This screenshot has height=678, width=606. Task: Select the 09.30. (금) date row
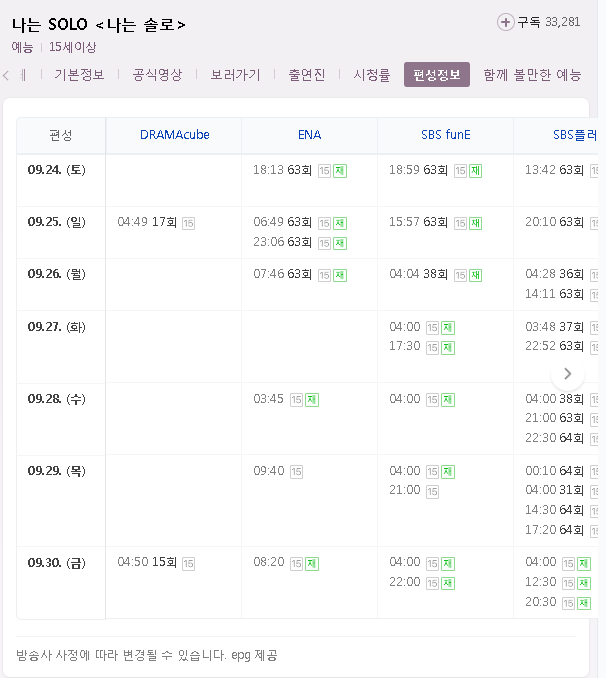click(57, 563)
